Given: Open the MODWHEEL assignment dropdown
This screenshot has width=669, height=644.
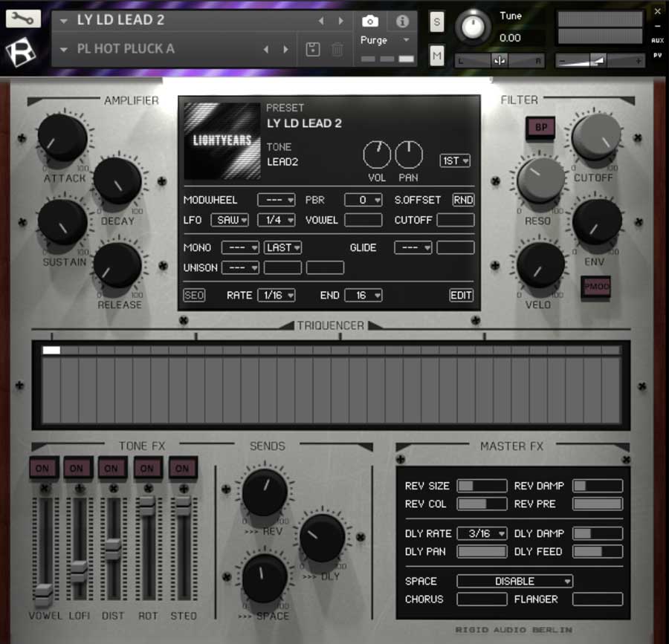Looking at the screenshot, I should pyautogui.click(x=277, y=200).
